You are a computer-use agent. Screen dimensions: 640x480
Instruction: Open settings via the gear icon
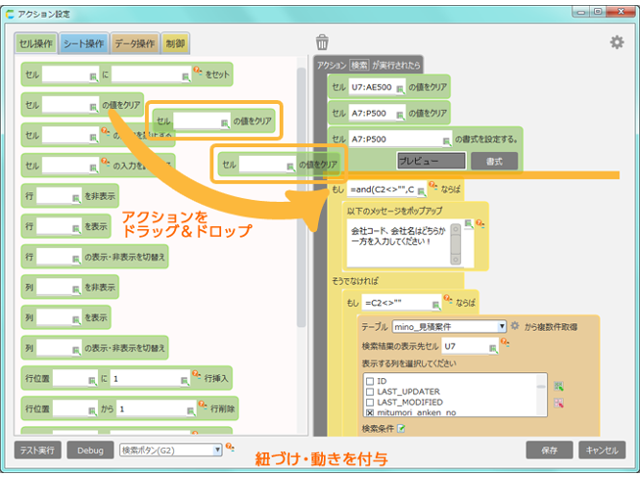617,42
